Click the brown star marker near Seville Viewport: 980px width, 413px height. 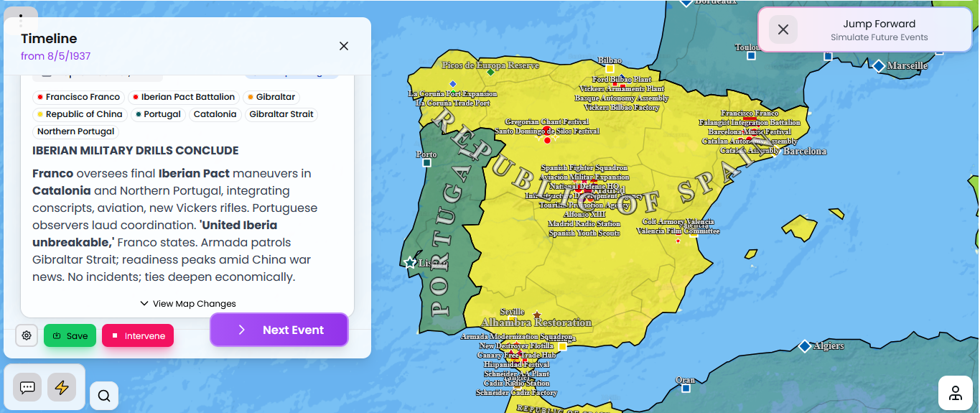tap(536, 315)
